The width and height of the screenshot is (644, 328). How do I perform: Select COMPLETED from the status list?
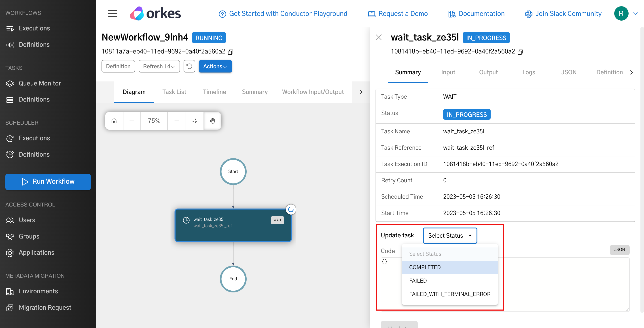coord(425,267)
